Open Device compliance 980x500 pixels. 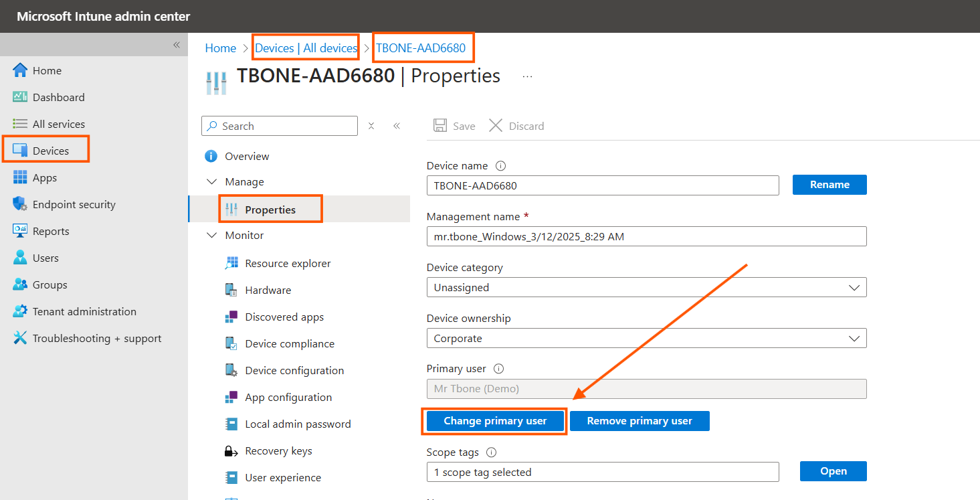click(290, 343)
